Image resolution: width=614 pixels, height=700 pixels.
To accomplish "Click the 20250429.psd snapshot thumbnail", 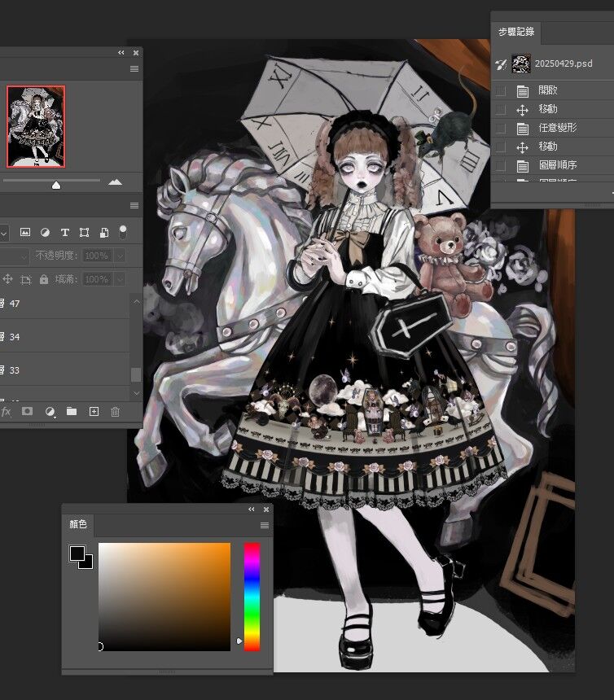I will pos(521,63).
